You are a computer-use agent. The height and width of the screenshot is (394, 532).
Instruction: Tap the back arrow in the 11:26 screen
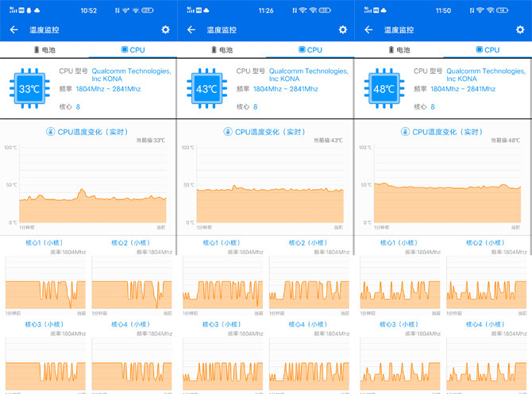191,29
